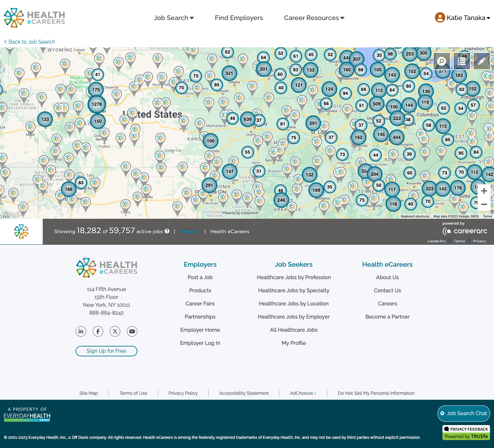This screenshot has width=494, height=448.
Task: Open the YouTube social icon
Action: [132, 331]
